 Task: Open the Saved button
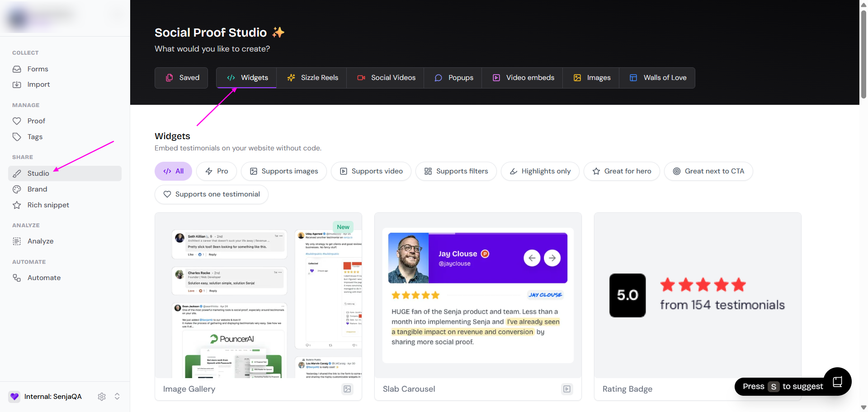click(x=182, y=78)
